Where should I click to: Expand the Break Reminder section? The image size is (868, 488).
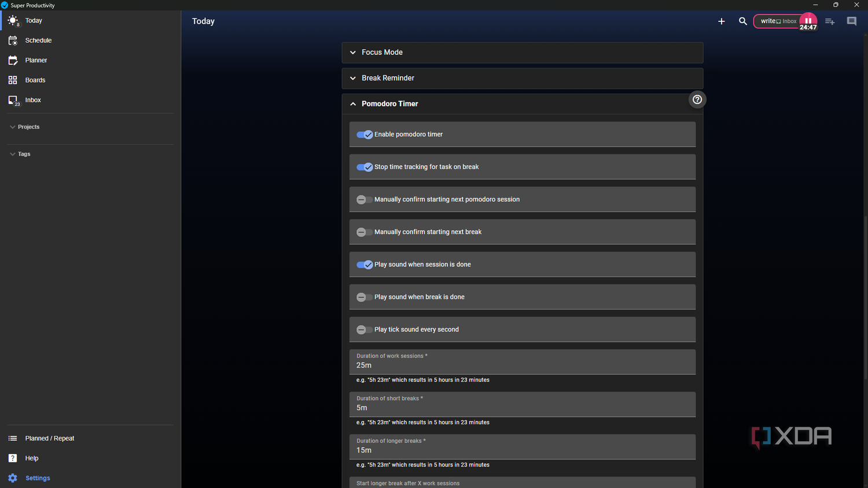pos(523,78)
